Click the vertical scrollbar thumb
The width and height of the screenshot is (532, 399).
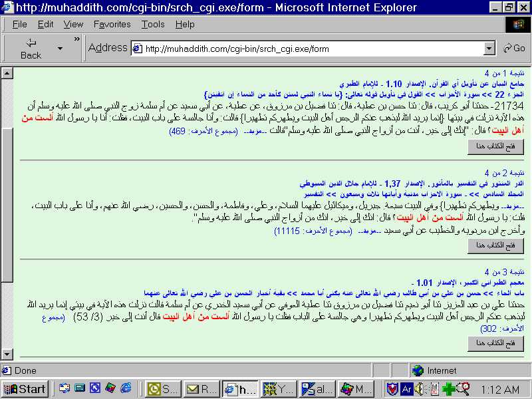click(x=7, y=205)
